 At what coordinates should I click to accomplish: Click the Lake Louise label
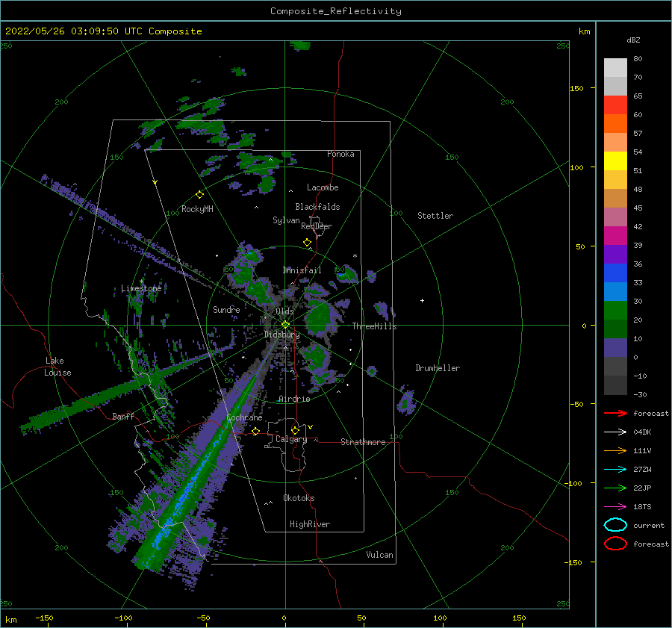click(57, 367)
